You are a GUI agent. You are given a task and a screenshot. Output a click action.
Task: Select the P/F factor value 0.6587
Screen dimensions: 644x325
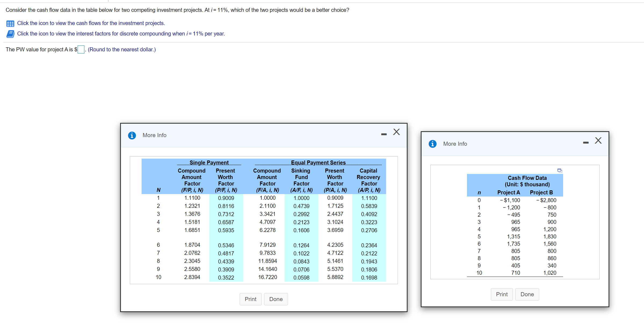tap(226, 222)
